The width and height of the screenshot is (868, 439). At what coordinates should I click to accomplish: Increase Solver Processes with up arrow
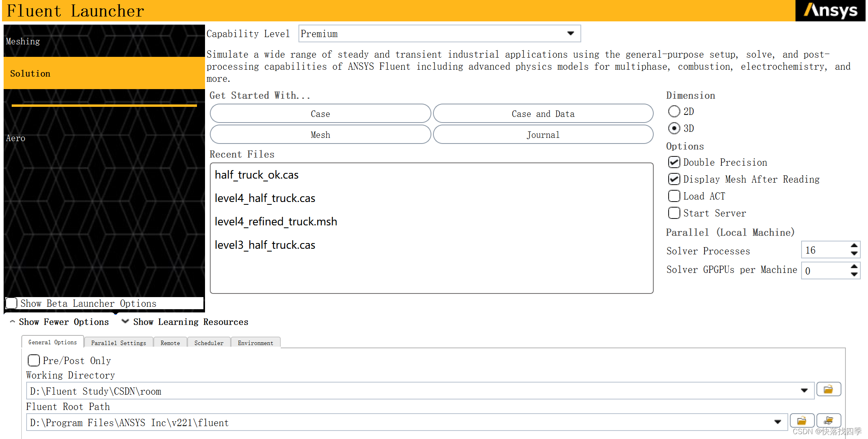854,246
